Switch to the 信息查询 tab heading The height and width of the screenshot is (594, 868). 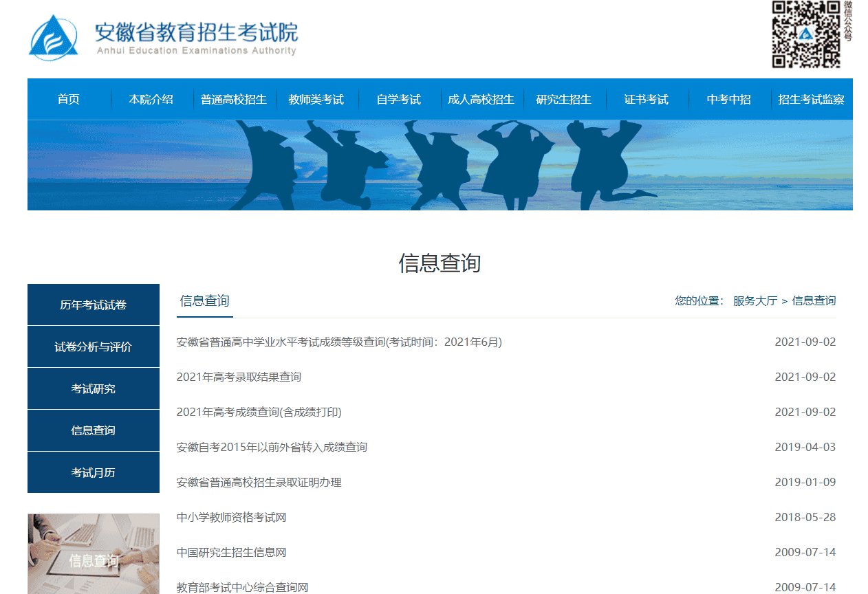pos(205,301)
